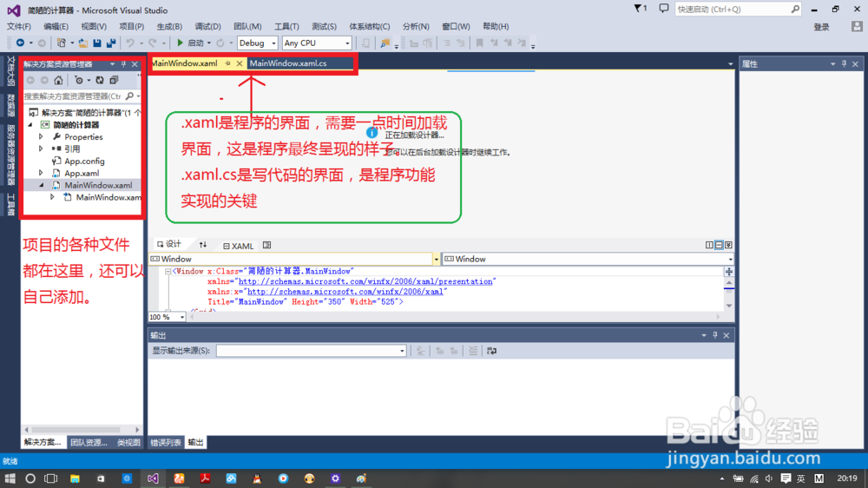This screenshot has width=868, height=488.
Task: Click the 登录 sign-in link
Action: pos(821,27)
